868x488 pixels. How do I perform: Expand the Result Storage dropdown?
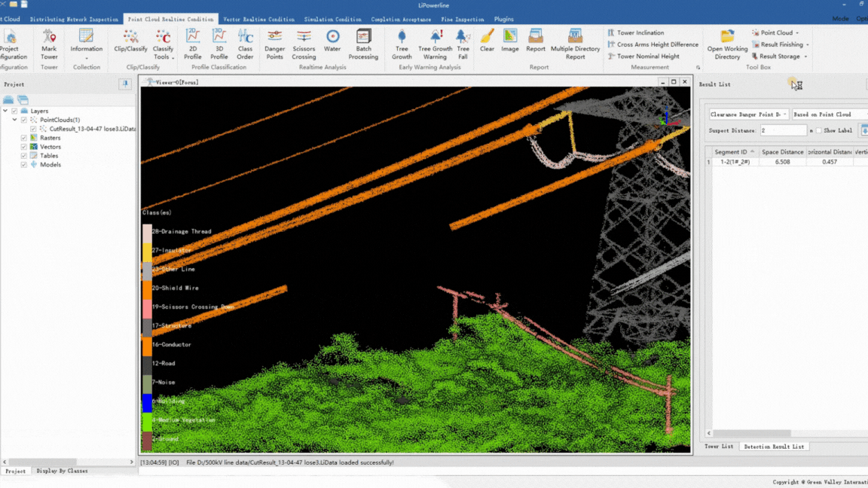tap(805, 56)
